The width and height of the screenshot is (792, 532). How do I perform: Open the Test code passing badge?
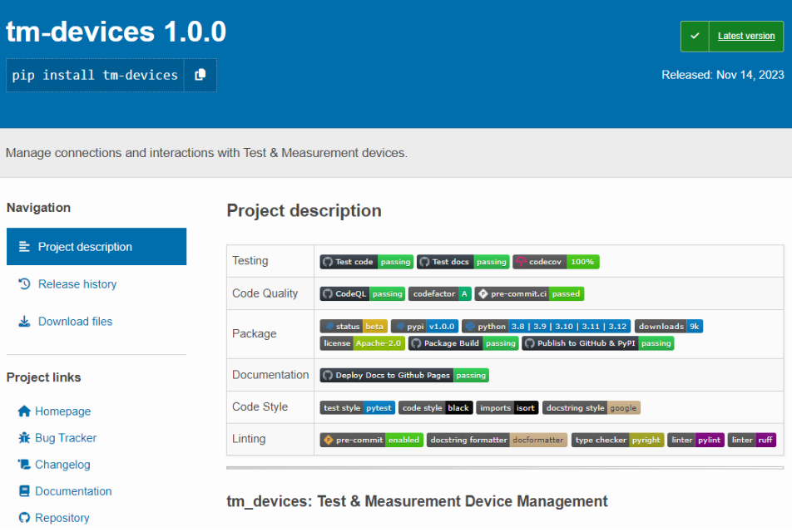coord(367,262)
